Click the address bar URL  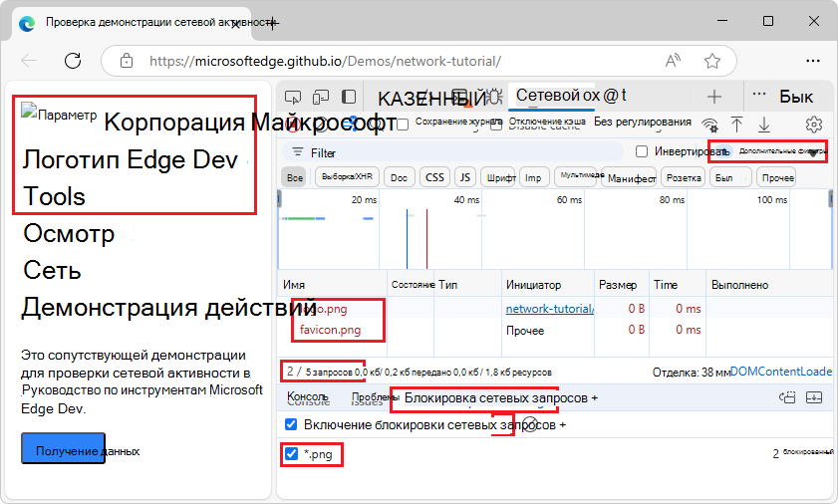tap(325, 61)
